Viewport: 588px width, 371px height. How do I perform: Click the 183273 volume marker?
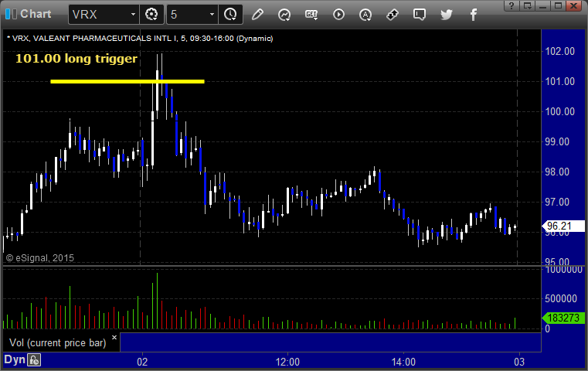(x=563, y=318)
